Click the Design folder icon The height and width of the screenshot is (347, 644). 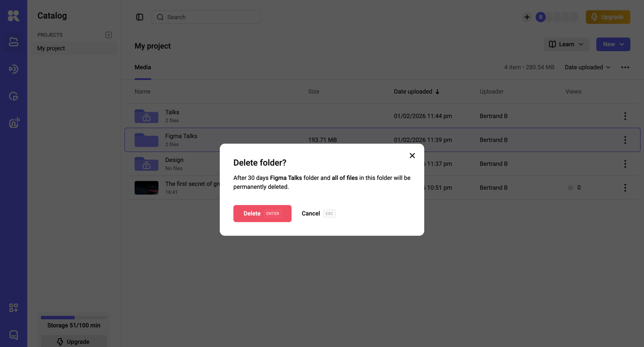(x=147, y=164)
